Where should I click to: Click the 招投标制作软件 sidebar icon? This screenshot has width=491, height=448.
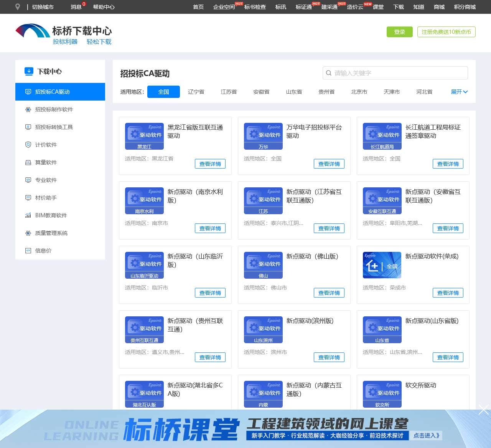tap(28, 109)
